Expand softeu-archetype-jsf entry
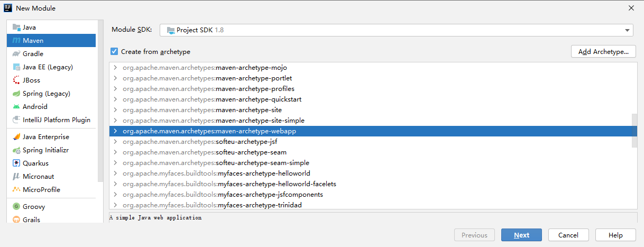Image resolution: width=644 pixels, height=247 pixels. click(x=115, y=142)
